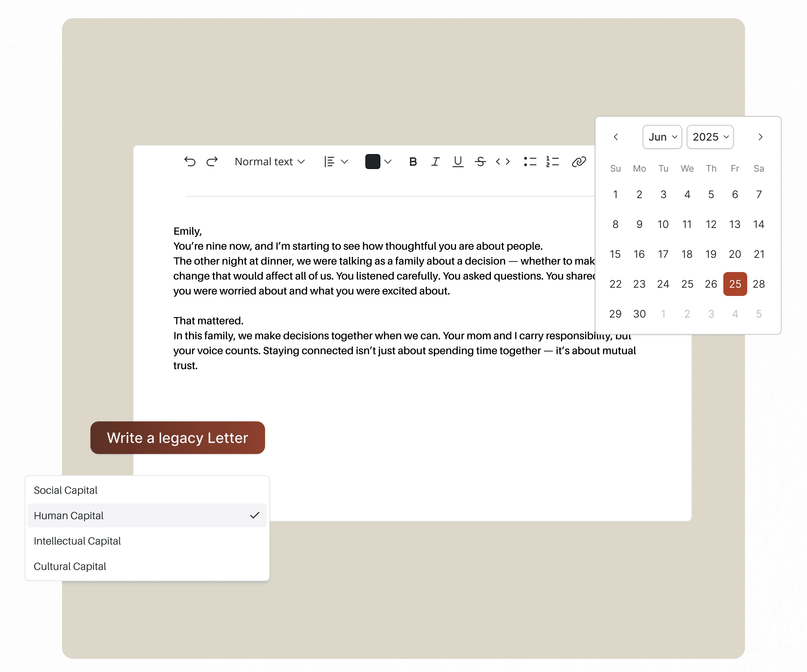Toggle bold formatting
807x672 pixels.
(413, 162)
